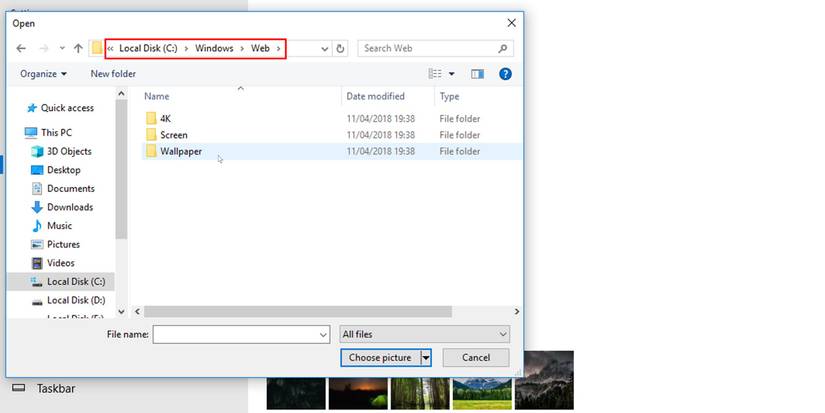Sort by Date modified column

point(375,96)
